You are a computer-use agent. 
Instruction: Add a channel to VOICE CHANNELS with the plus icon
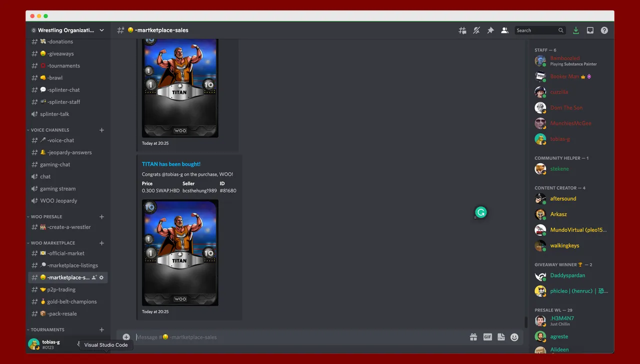(x=101, y=130)
